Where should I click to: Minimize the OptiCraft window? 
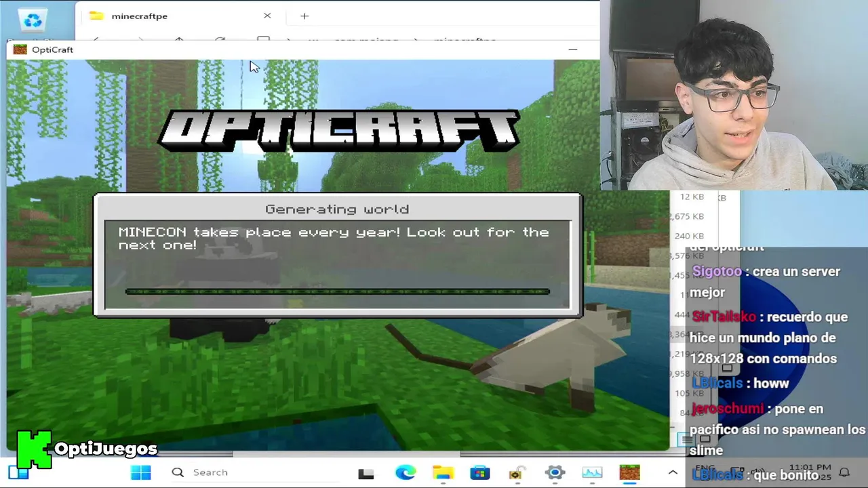pyautogui.click(x=573, y=49)
